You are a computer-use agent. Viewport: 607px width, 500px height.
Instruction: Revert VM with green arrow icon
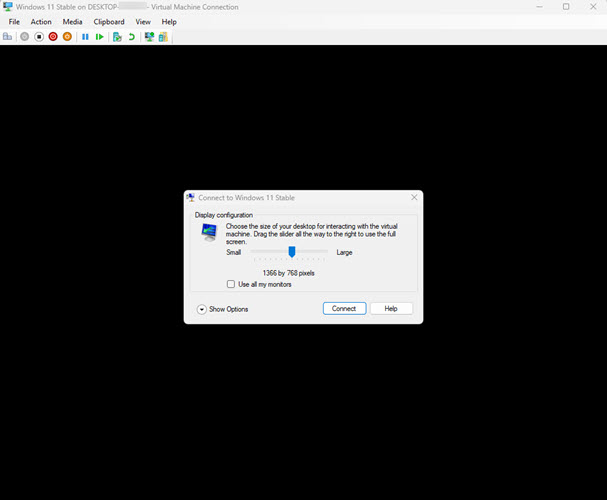click(x=132, y=37)
